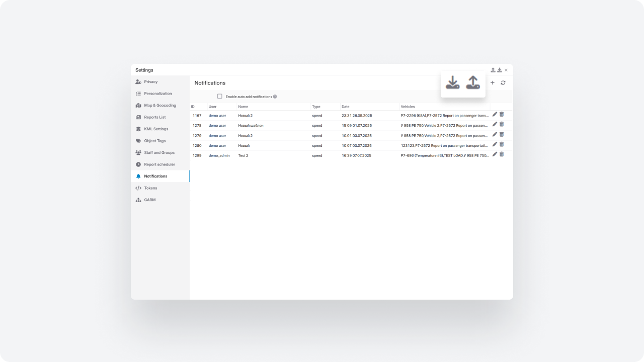
Task: Click the help icon beside auto add notifications
Action: [275, 97]
